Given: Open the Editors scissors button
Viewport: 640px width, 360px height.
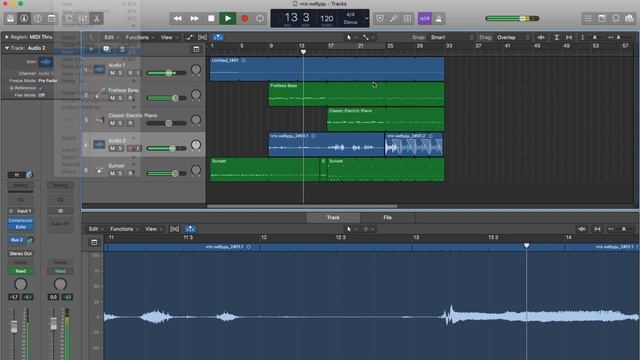Looking at the screenshot, I should (97, 18).
